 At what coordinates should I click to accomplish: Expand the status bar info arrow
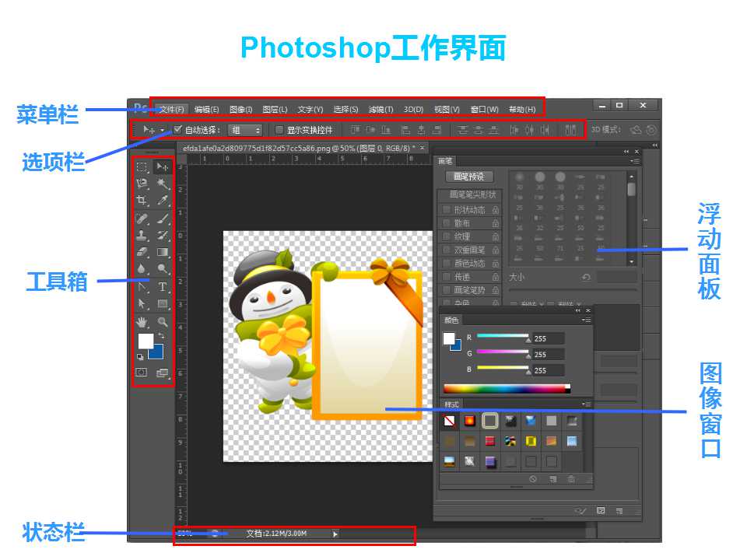tap(335, 534)
